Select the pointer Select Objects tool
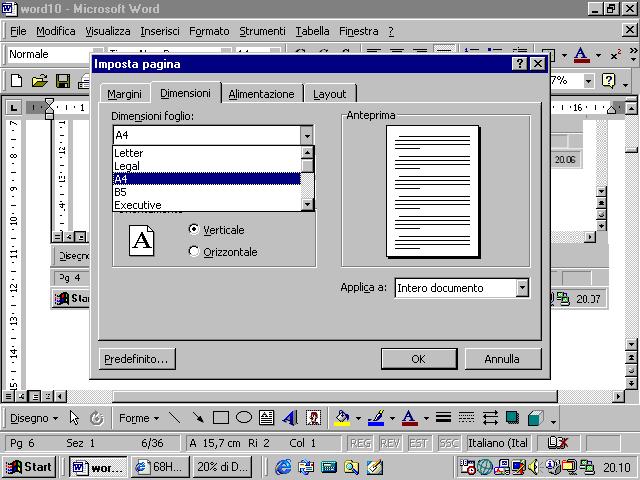This screenshot has width=640, height=480. 74,418
